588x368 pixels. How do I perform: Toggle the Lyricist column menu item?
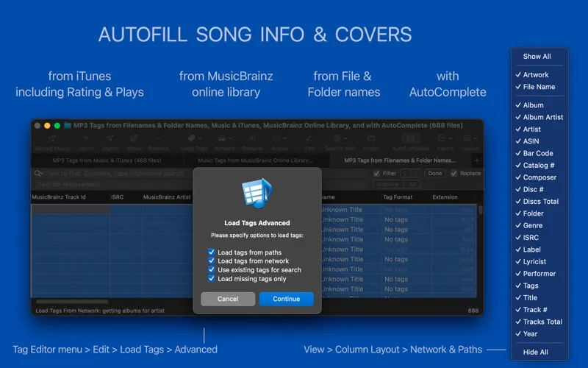pos(539,261)
